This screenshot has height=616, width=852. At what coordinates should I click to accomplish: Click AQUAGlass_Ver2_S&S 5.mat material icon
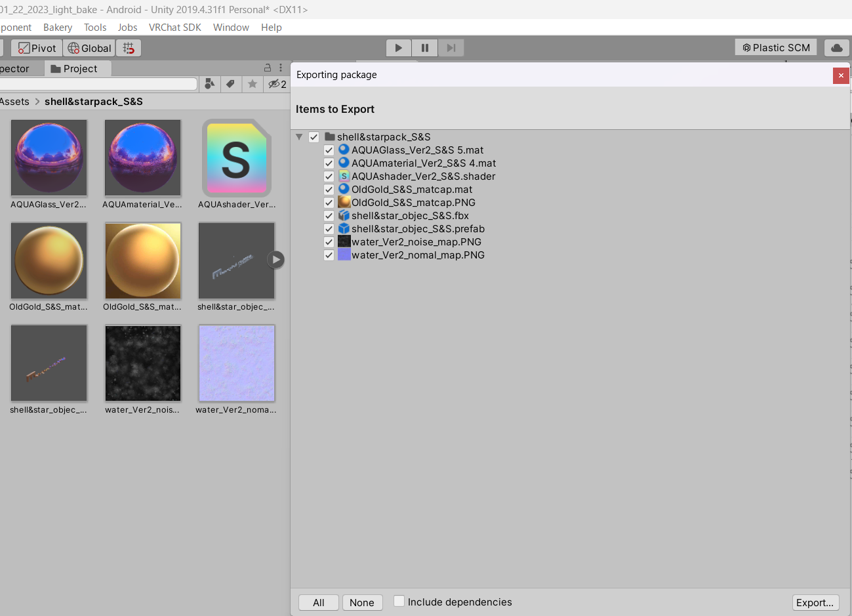[x=344, y=150]
